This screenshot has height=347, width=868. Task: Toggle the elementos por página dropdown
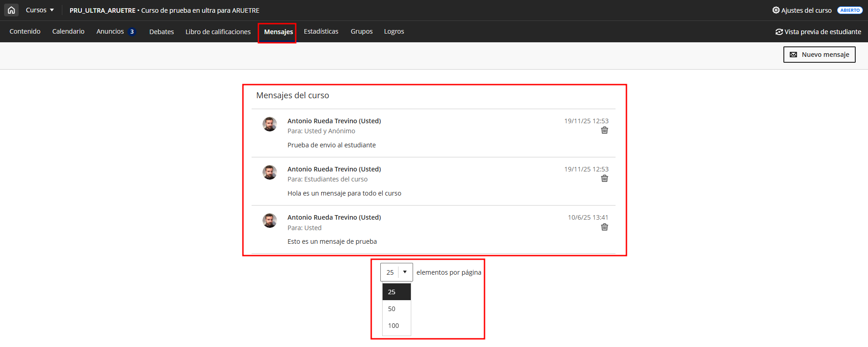[396, 272]
